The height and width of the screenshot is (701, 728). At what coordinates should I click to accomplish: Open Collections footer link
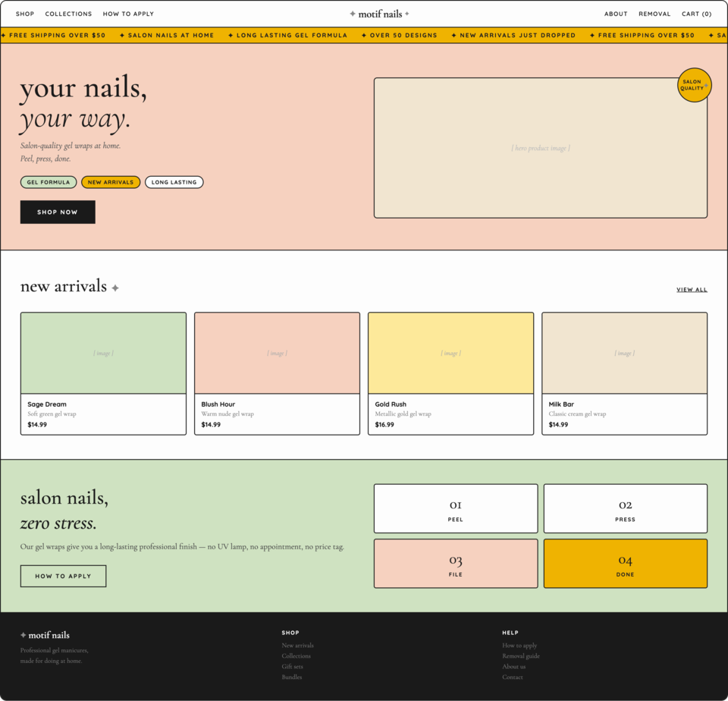tap(297, 656)
